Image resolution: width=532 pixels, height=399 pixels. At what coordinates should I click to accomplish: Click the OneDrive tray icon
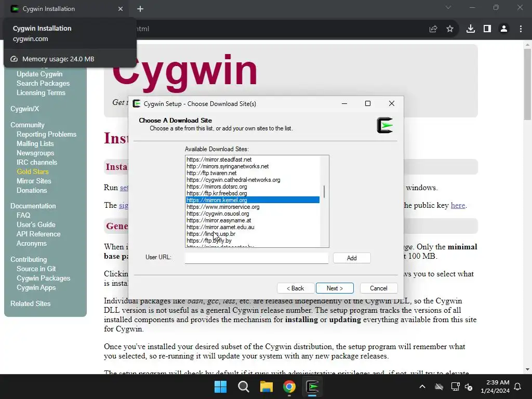click(439, 387)
